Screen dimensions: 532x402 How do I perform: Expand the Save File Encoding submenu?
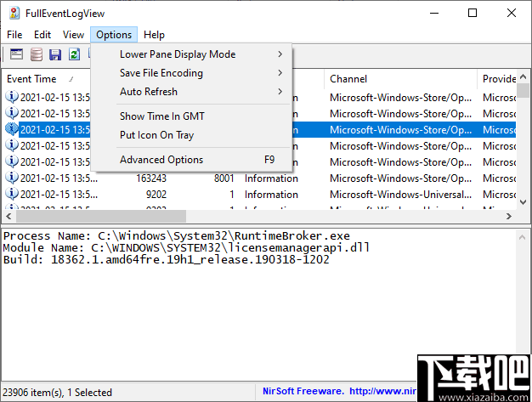pos(192,73)
